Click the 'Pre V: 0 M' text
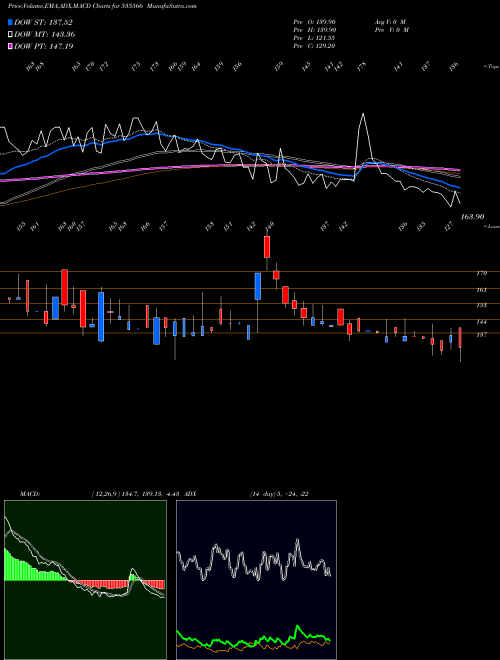 (x=393, y=30)
